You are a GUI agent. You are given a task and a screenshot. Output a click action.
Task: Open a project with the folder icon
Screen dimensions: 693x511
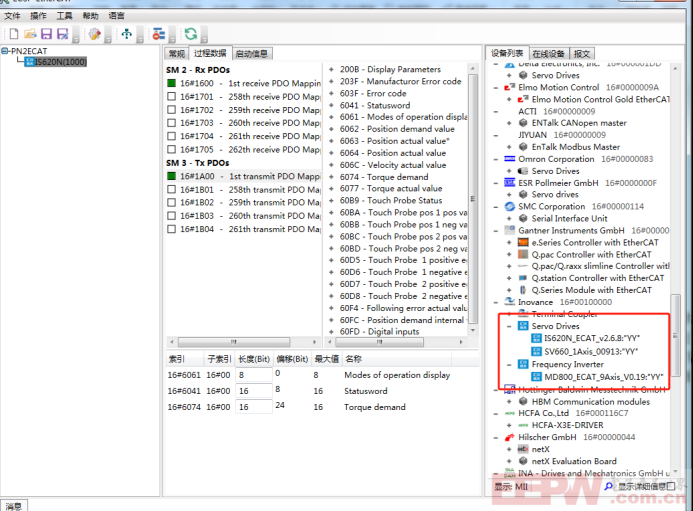pyautogui.click(x=30, y=34)
